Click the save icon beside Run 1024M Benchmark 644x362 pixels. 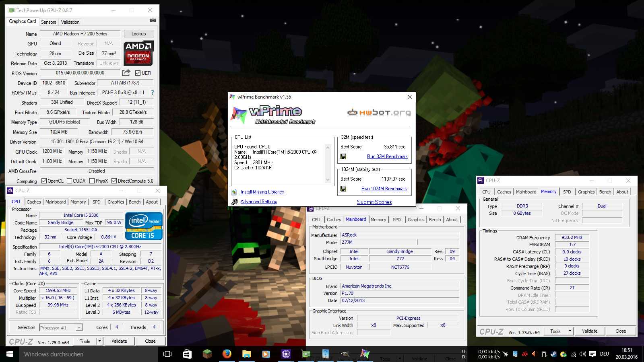[343, 189]
